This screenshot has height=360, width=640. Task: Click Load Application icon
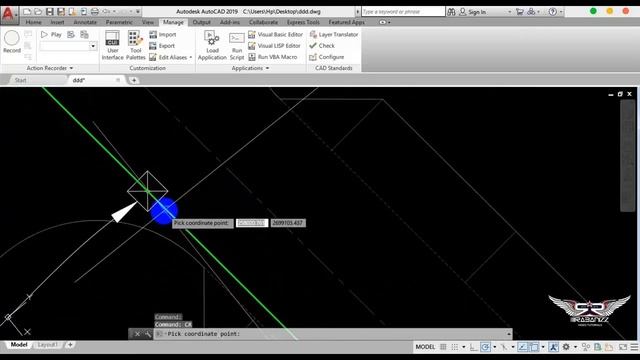(x=212, y=45)
